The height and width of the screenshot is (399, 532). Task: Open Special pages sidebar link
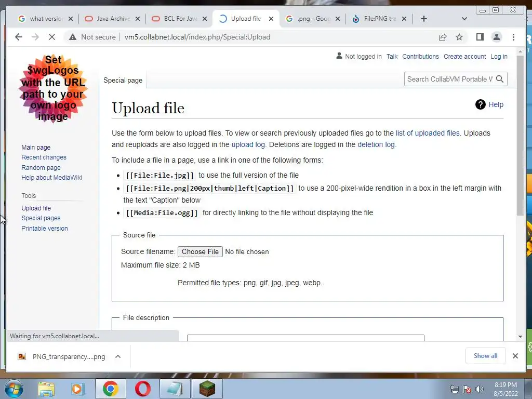tap(41, 218)
